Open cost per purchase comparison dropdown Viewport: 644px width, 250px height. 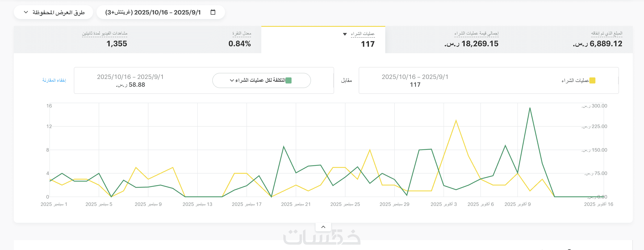coord(261,80)
